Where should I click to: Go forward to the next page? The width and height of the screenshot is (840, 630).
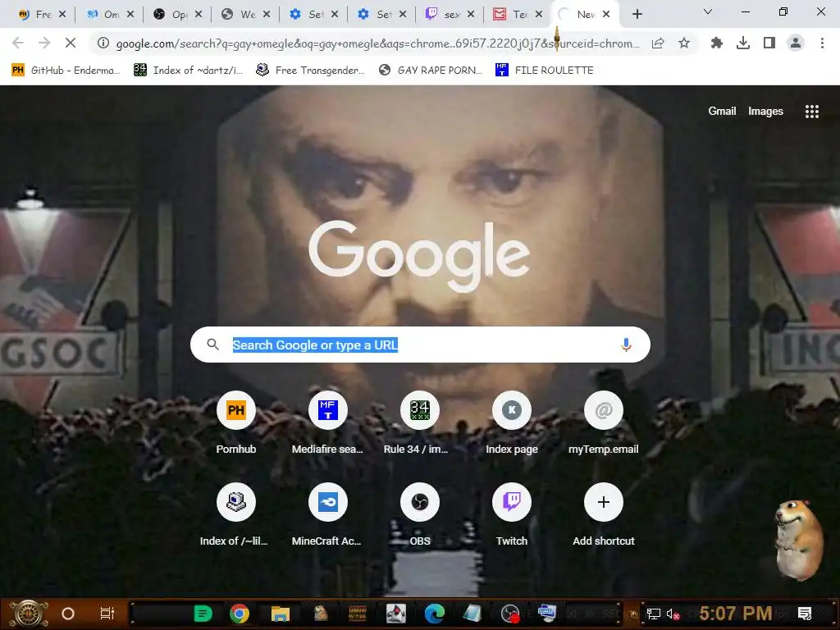point(44,43)
